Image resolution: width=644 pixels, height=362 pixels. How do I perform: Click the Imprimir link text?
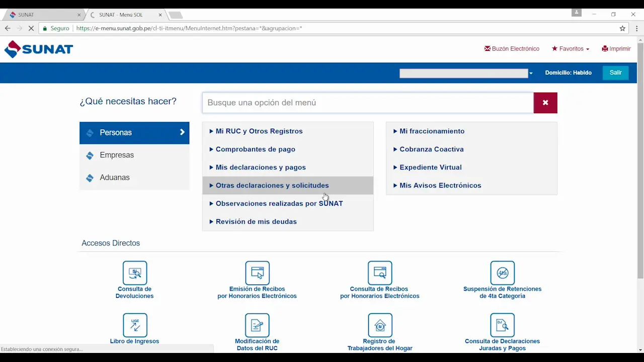[x=620, y=49]
